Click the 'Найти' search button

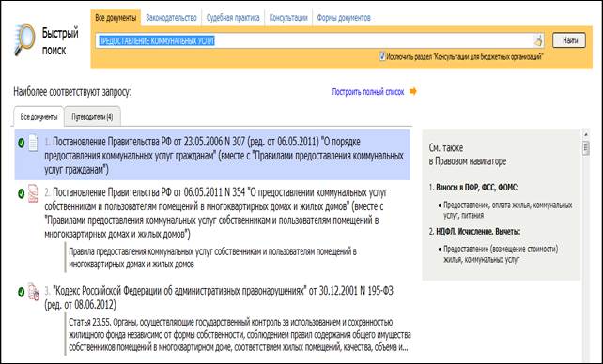pos(569,40)
